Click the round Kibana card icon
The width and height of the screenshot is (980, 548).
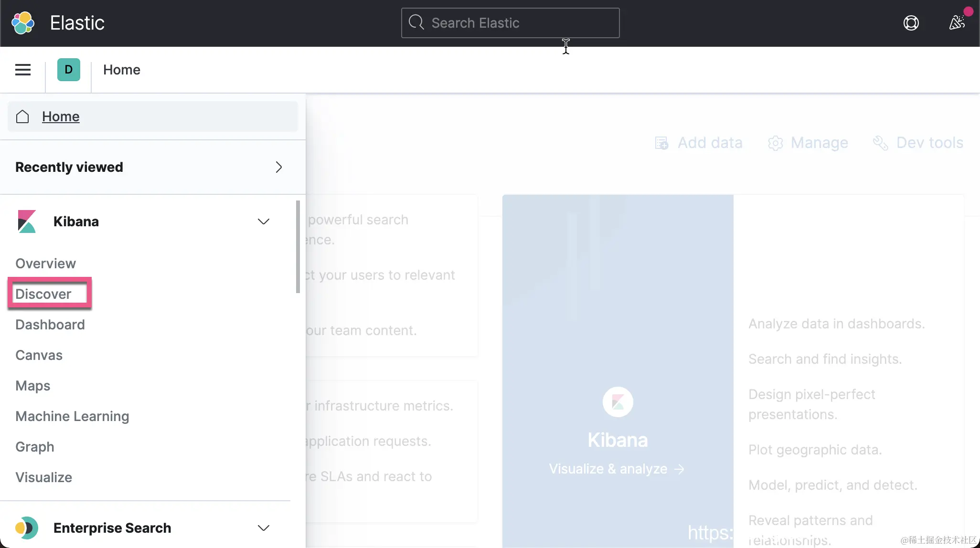(618, 402)
